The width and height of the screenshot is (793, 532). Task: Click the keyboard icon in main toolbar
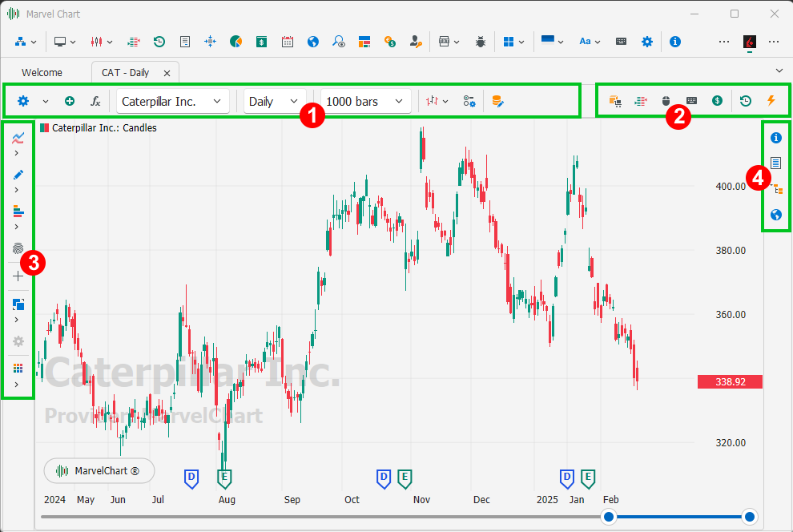click(621, 42)
